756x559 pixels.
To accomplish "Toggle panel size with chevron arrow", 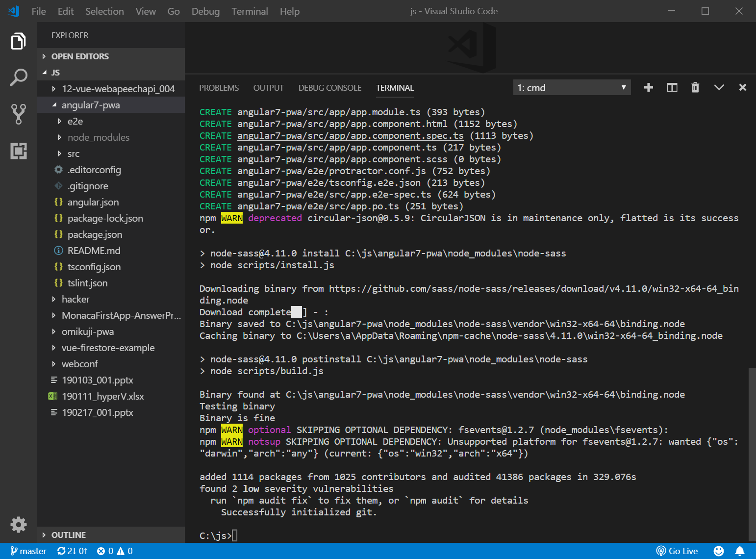I will (x=719, y=87).
